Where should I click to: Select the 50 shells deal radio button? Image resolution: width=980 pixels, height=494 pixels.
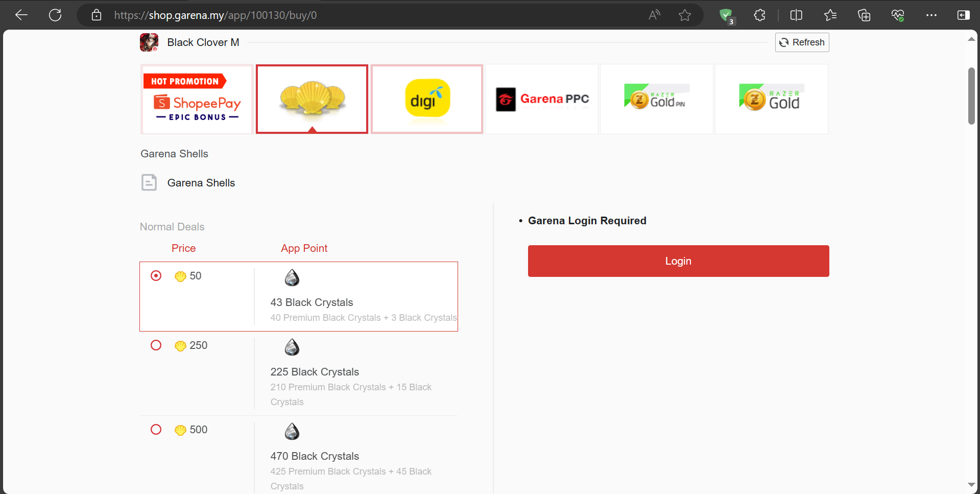156,276
